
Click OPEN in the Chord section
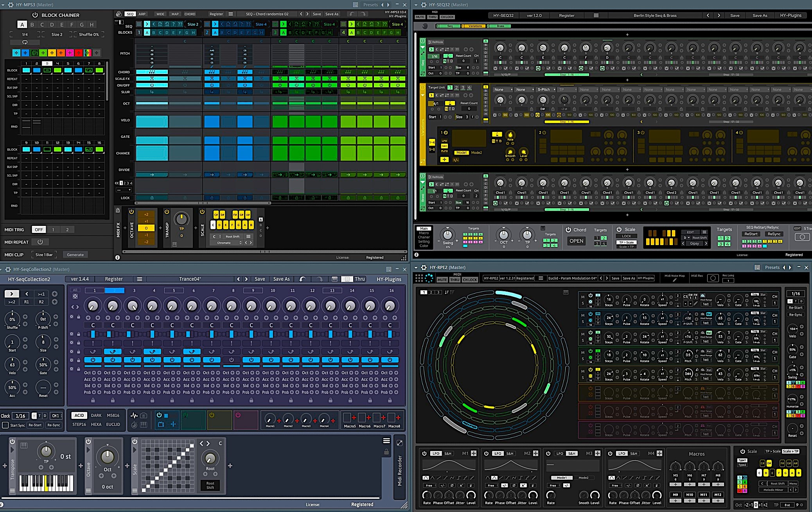coord(576,241)
